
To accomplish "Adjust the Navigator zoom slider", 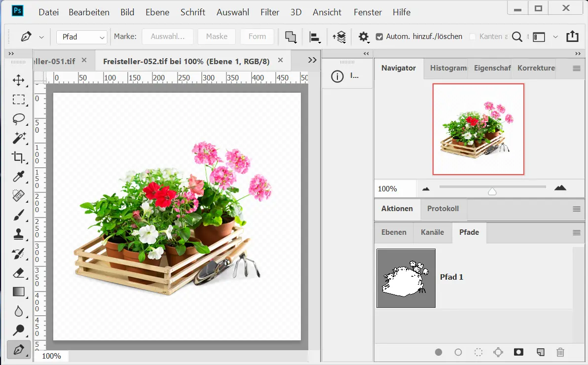I will (492, 191).
